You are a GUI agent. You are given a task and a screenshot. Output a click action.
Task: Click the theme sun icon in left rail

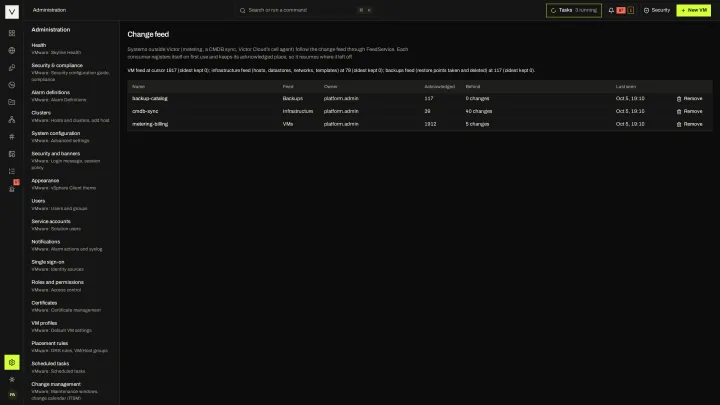pyautogui.click(x=12, y=380)
